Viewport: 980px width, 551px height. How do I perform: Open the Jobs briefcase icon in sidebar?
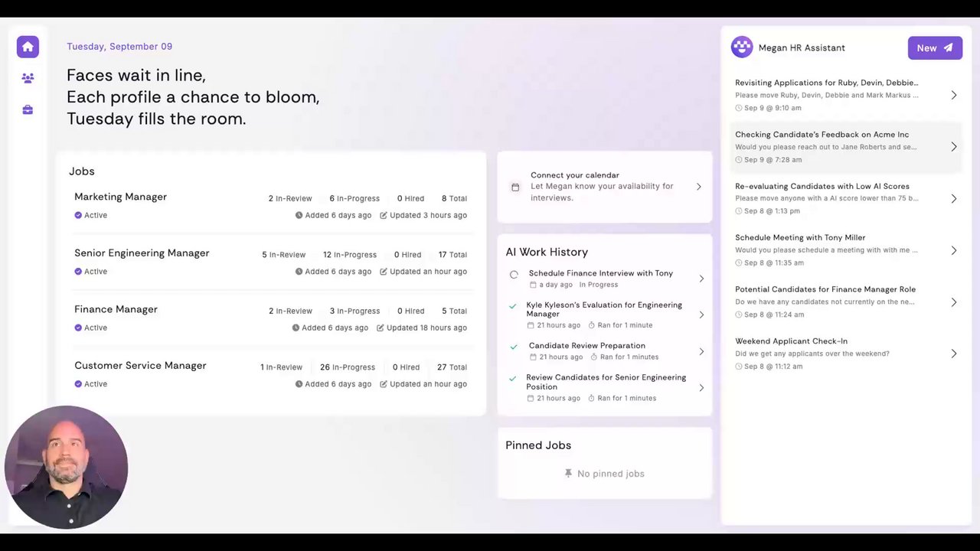pos(28,110)
